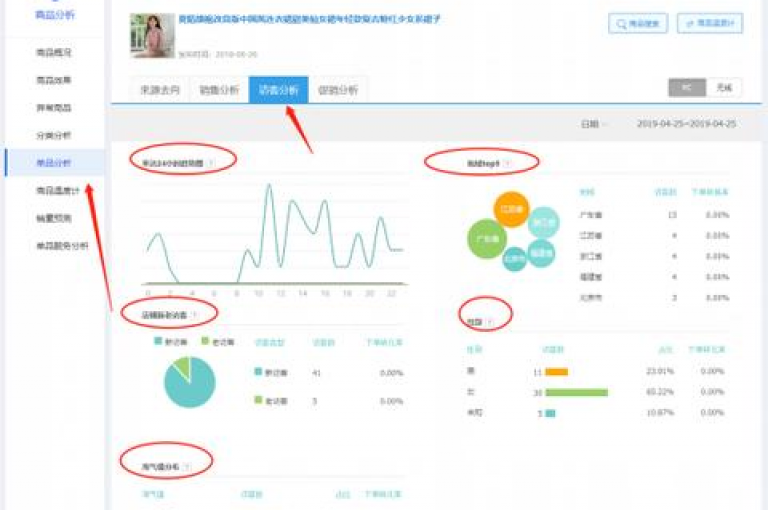Click the 65.22% share value
The image size is (768, 510).
[x=660, y=392]
